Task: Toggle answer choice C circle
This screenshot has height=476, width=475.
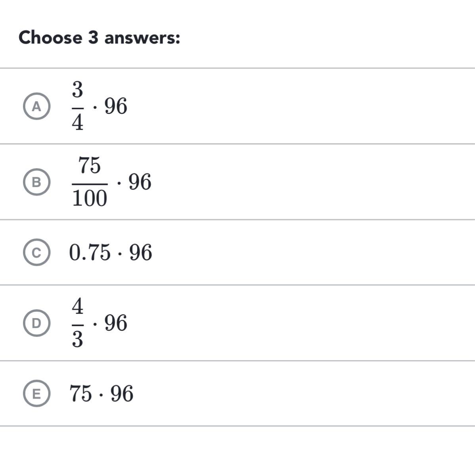Action: 36,253
